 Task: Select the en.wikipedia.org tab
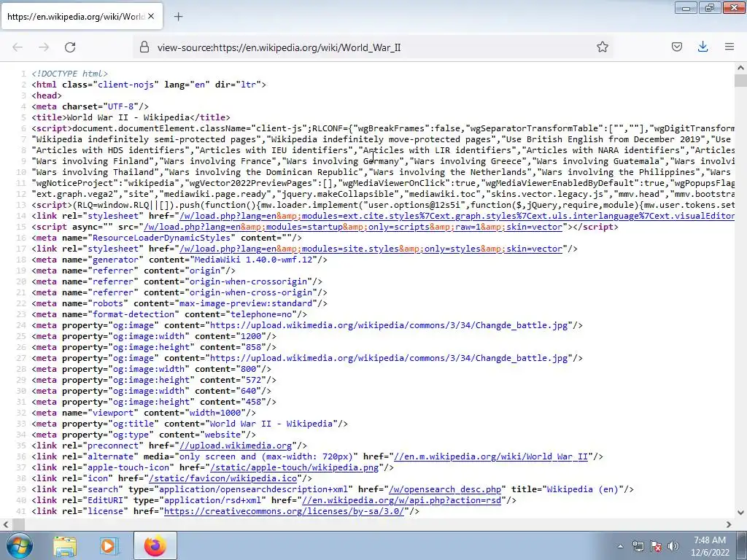pos(82,17)
